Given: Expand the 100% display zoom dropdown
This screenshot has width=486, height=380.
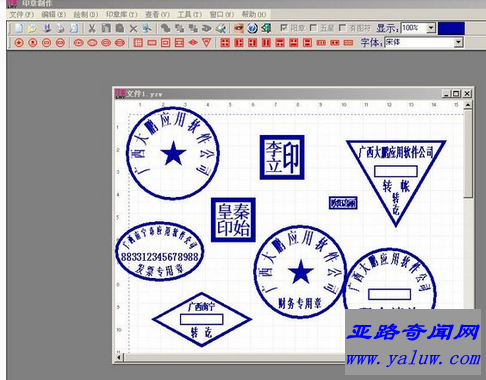Looking at the screenshot, I should pos(431,28).
